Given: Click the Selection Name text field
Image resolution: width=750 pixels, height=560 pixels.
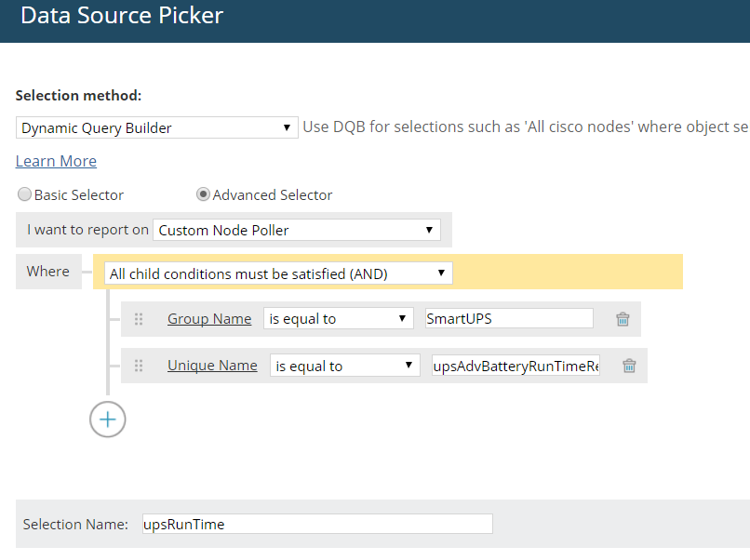Looking at the screenshot, I should pyautogui.click(x=316, y=525).
